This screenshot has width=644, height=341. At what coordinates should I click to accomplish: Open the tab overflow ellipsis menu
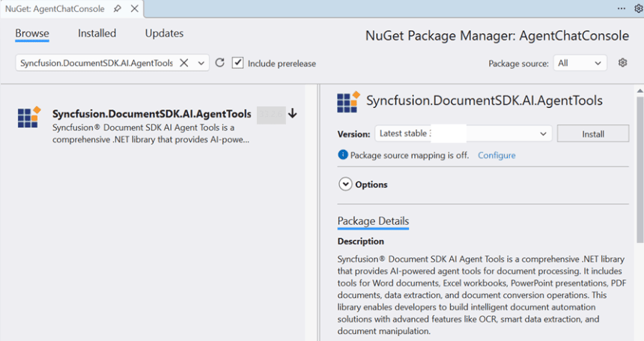coord(622,9)
